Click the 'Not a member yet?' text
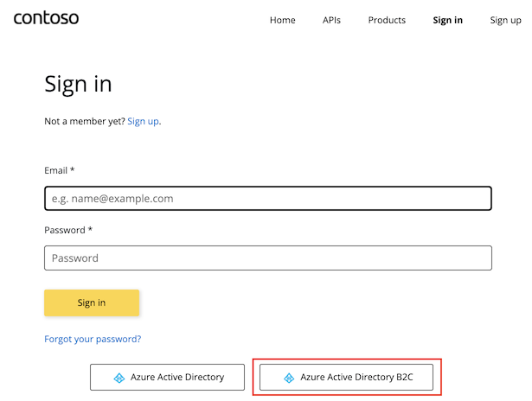This screenshot has height=401, width=532. (x=85, y=121)
